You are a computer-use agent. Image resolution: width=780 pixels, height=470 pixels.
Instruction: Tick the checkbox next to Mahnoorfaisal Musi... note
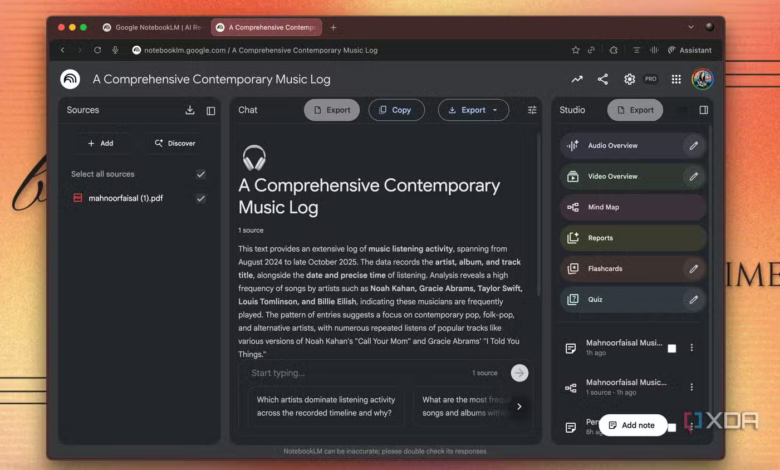click(672, 348)
